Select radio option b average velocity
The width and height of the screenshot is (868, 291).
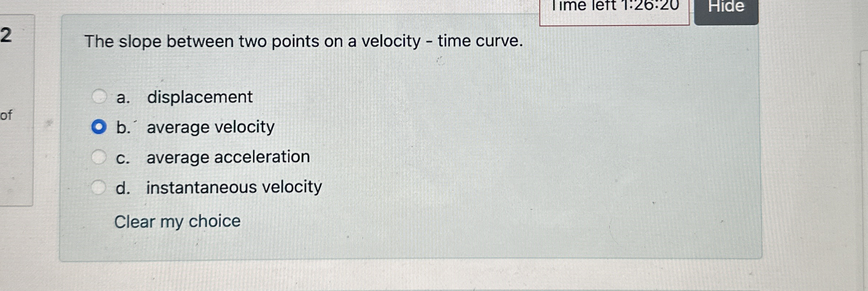(x=99, y=126)
